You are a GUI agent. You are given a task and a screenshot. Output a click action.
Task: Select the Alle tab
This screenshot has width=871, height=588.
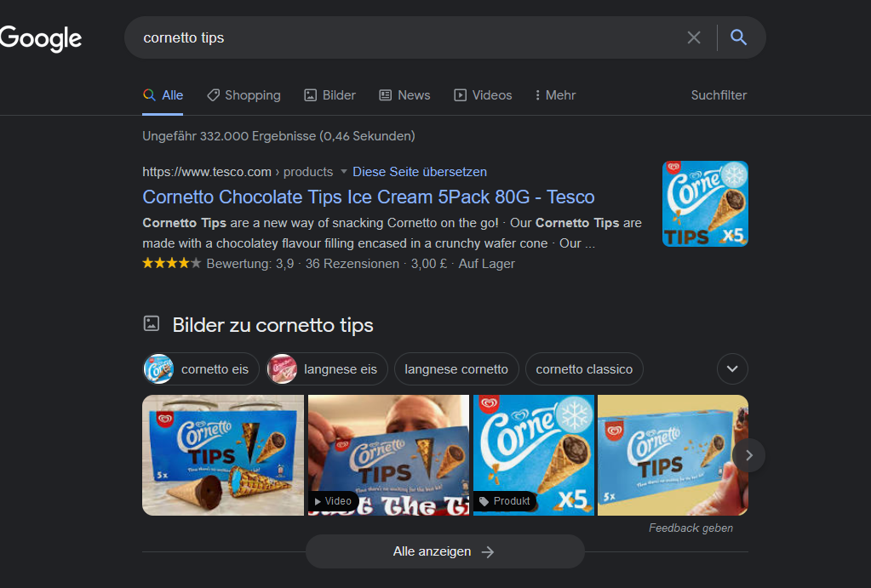click(163, 95)
